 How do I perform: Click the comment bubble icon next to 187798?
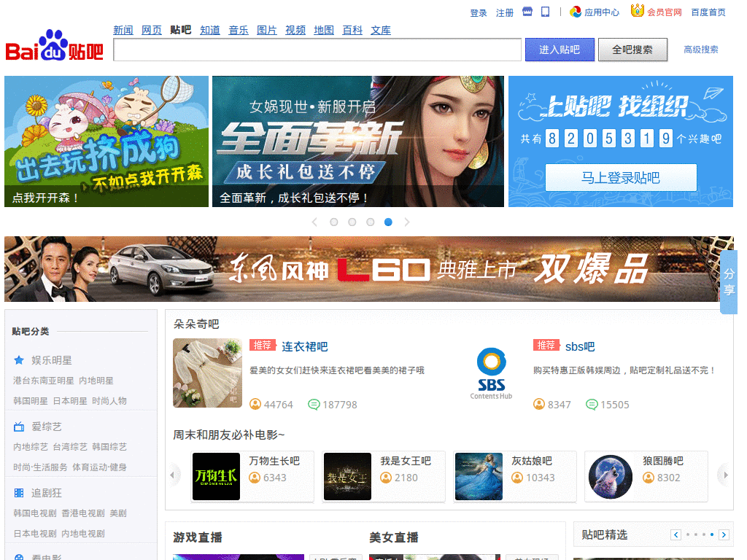(314, 404)
